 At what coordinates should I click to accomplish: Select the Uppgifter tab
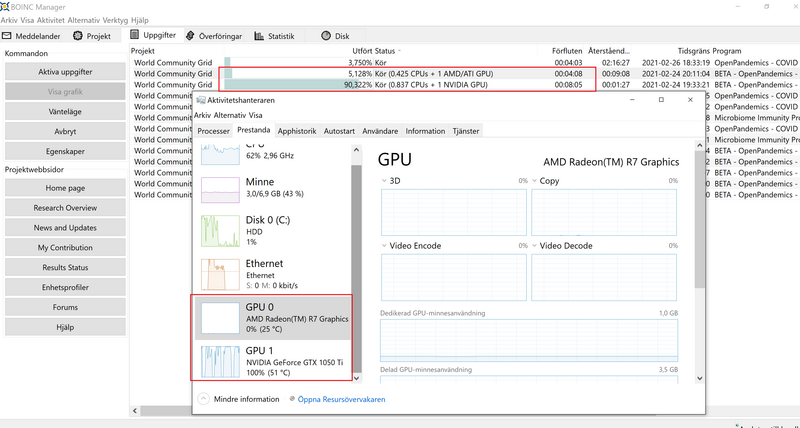coord(154,35)
